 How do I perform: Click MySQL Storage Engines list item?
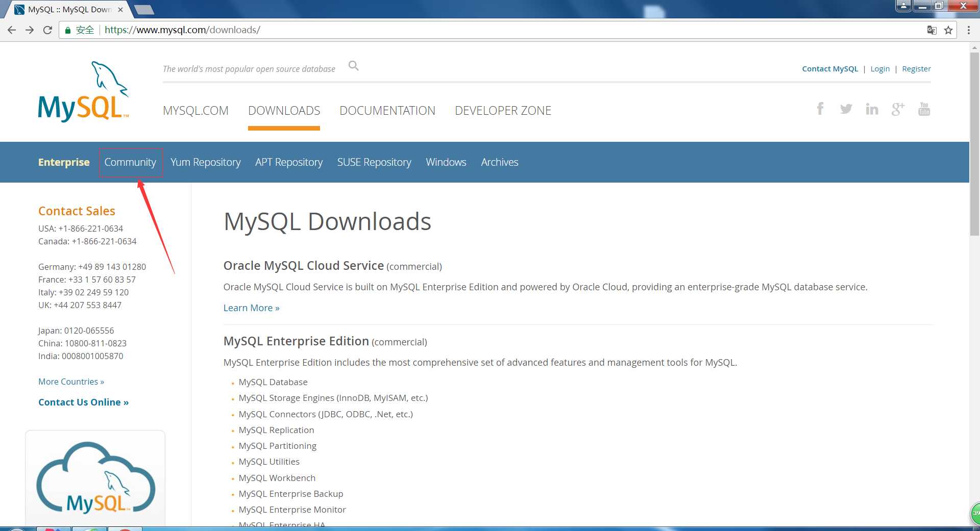[x=333, y=398]
